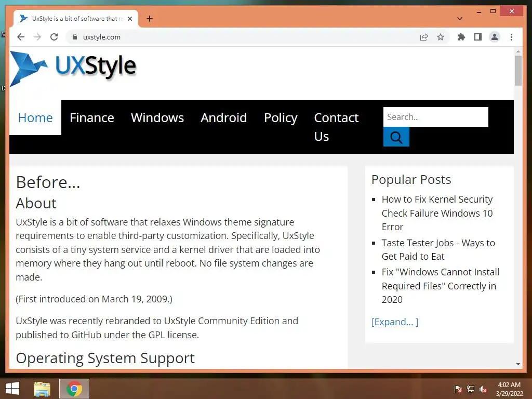Click the UXStyle bird logo
The width and height of the screenshot is (532, 399).
tap(29, 69)
